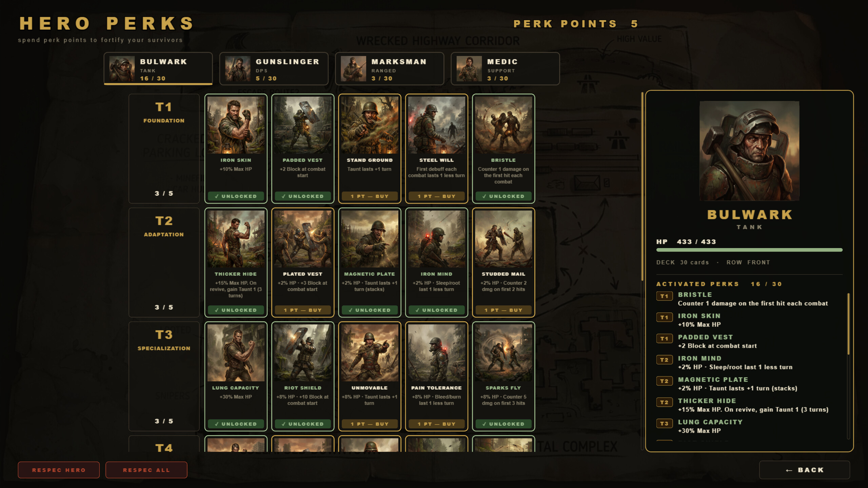Select the Steel Will perk artwork
Image resolution: width=868 pixels, height=488 pixels.
[436, 125]
